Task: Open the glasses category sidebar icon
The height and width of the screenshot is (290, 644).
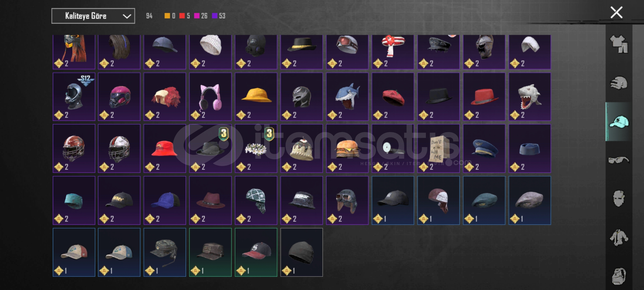Action: (x=619, y=160)
